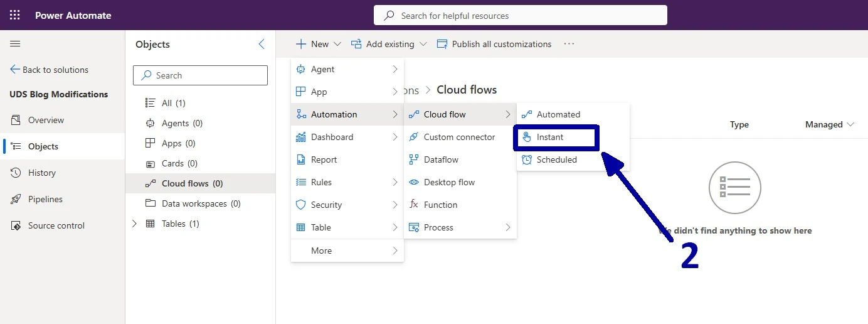Click the top search for resources box
868x324 pixels.
pos(521,16)
